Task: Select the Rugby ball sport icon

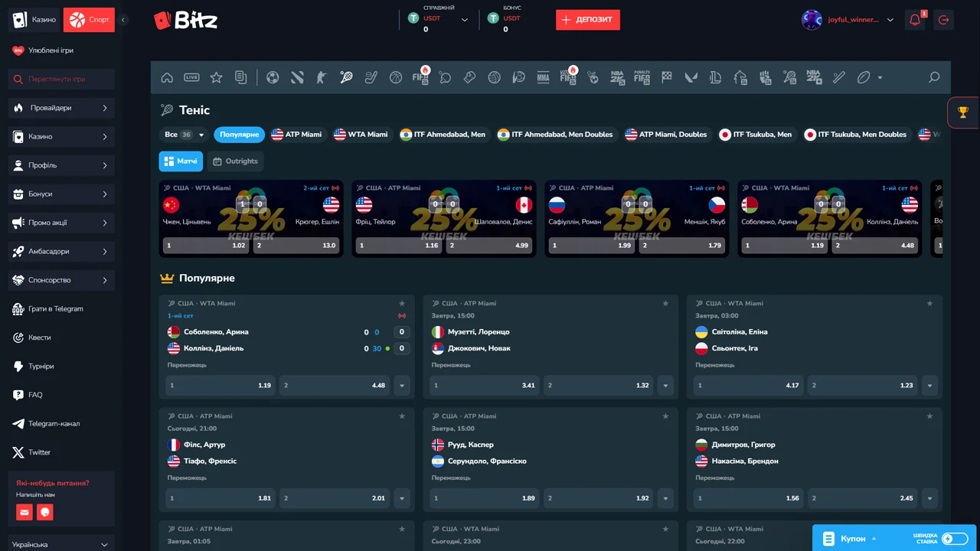Action: coord(863,77)
